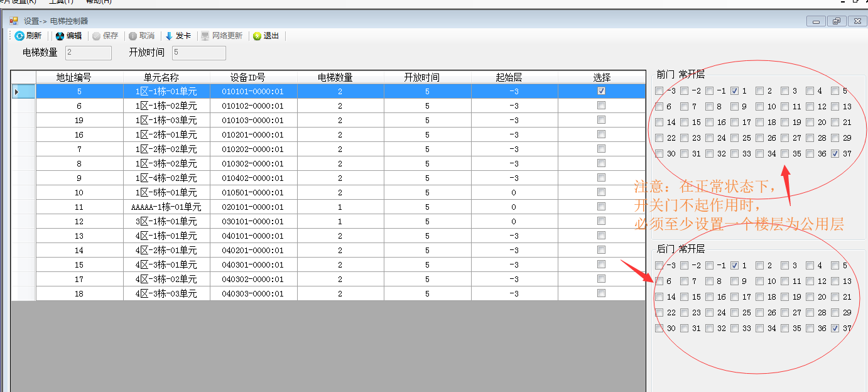Click address number 16 cell
The height and width of the screenshot is (392, 868).
80,135
